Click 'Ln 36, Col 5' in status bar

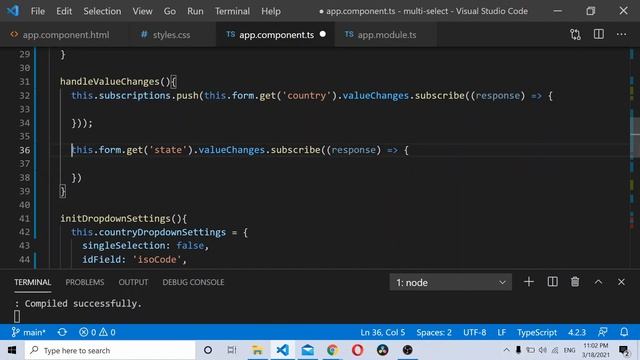(382, 332)
